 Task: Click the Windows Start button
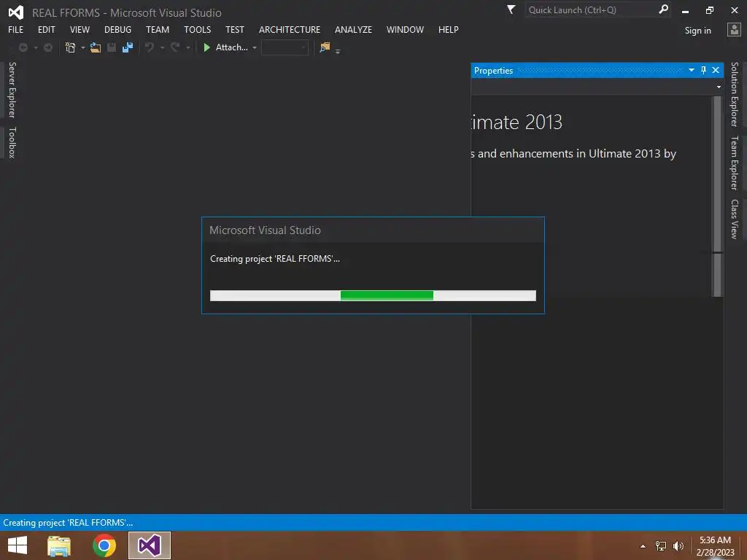(x=18, y=545)
